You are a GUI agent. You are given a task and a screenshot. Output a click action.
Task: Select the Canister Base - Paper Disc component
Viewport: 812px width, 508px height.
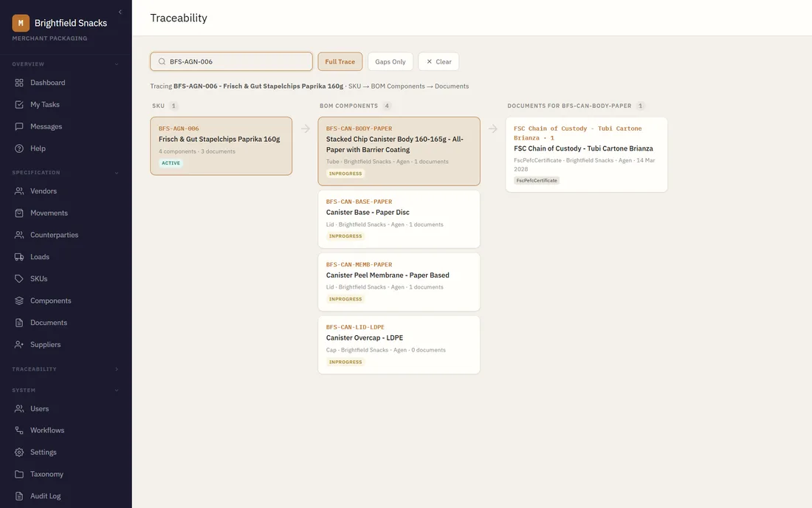tap(399, 219)
